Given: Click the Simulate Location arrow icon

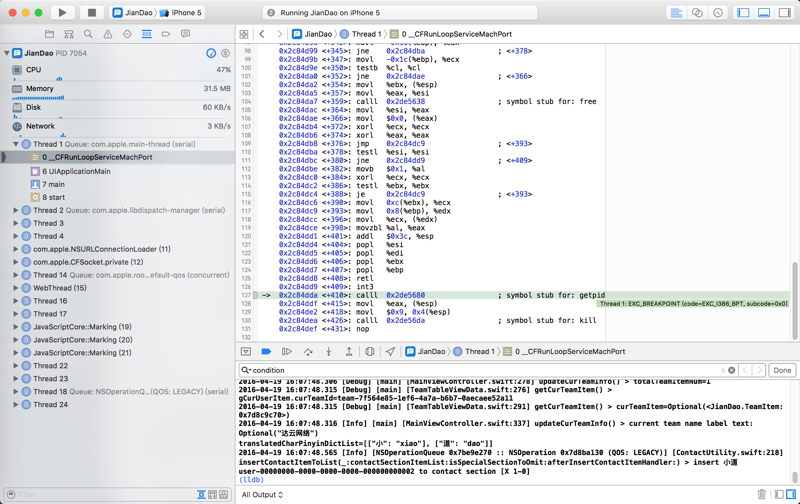Looking at the screenshot, I should click(x=390, y=352).
